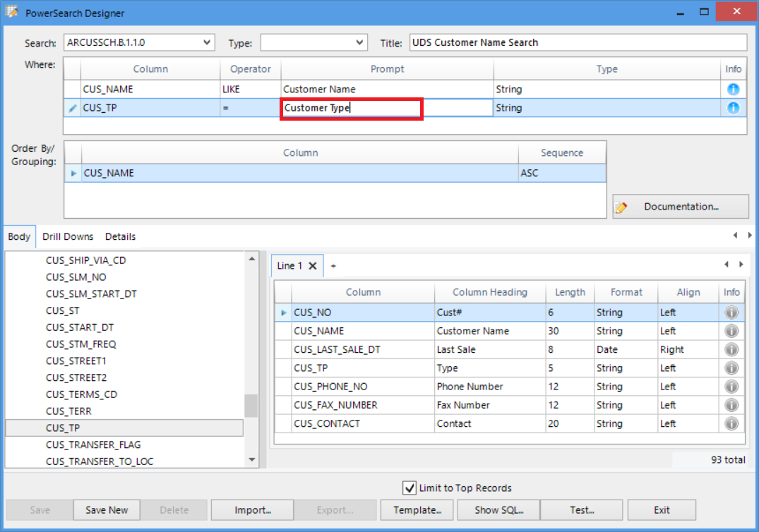Click the info icon for CUS_CONTACT row
Screen dimensions: 759x532
coord(731,424)
